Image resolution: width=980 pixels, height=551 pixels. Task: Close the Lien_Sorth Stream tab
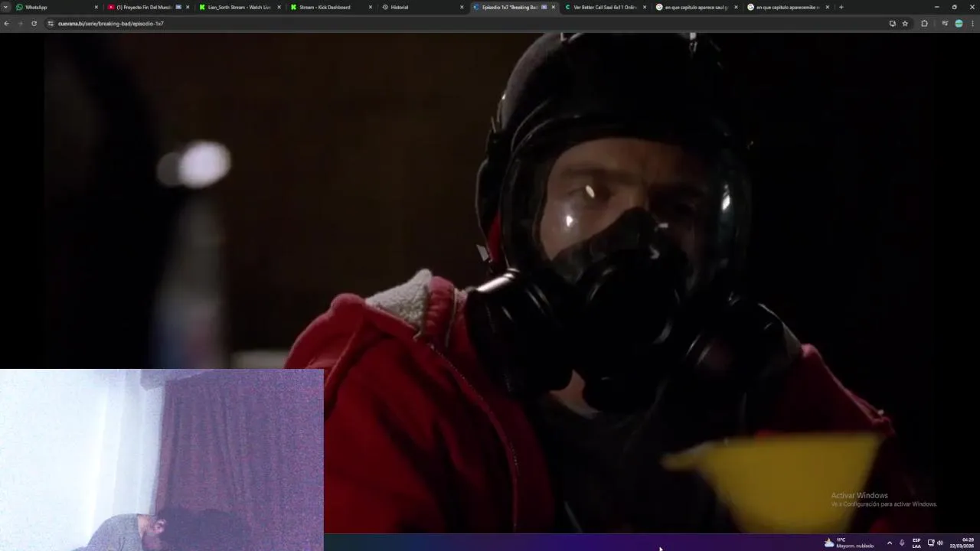pyautogui.click(x=279, y=7)
